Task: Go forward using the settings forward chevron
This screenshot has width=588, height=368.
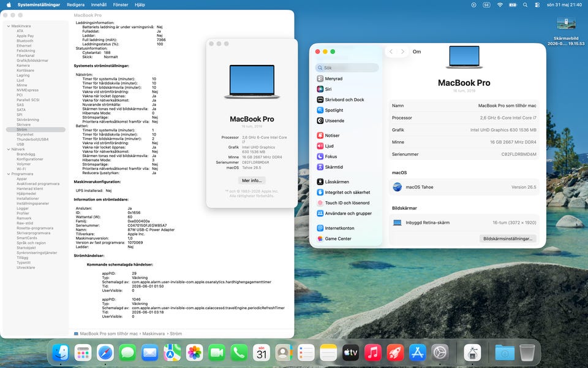Action: [x=403, y=52]
